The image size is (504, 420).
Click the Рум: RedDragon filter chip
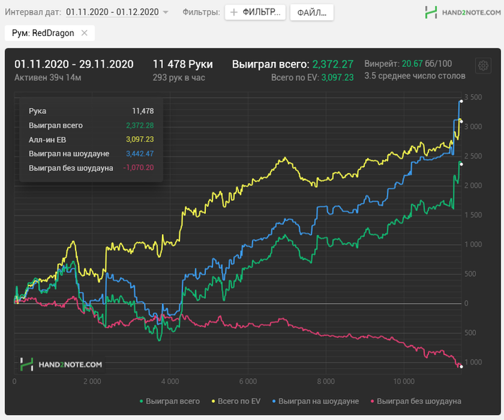coord(50,33)
